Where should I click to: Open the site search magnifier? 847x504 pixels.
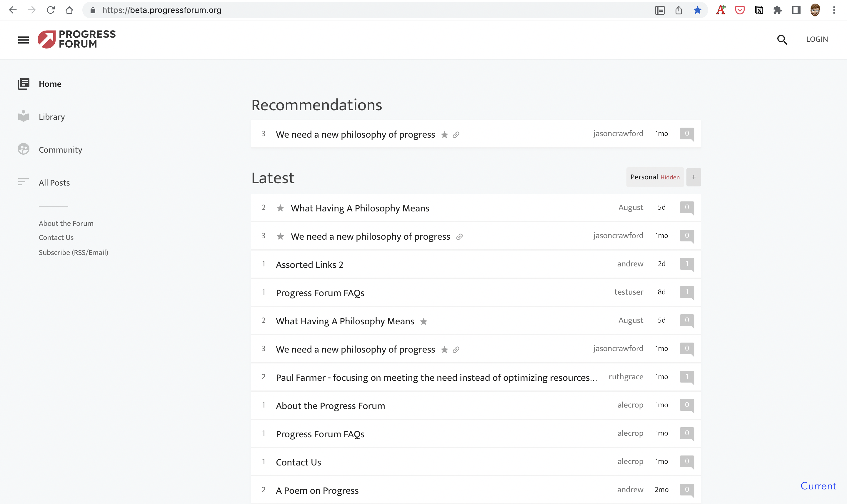(782, 40)
